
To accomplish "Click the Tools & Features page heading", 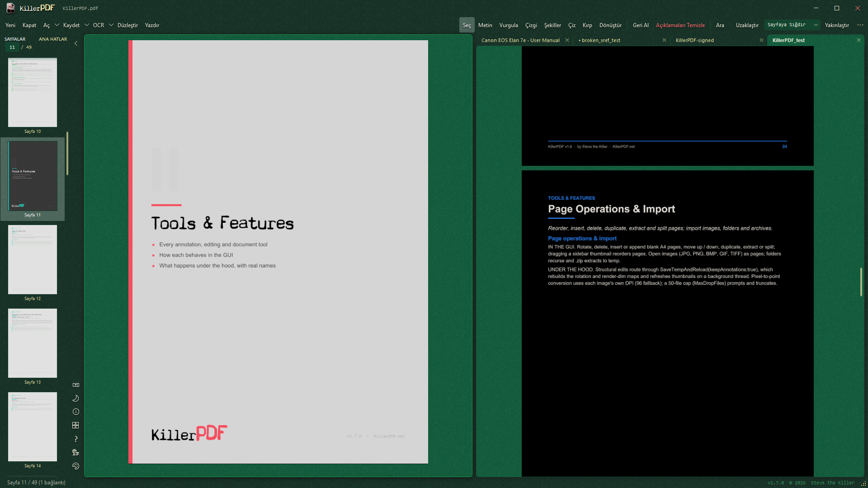I will (222, 223).
